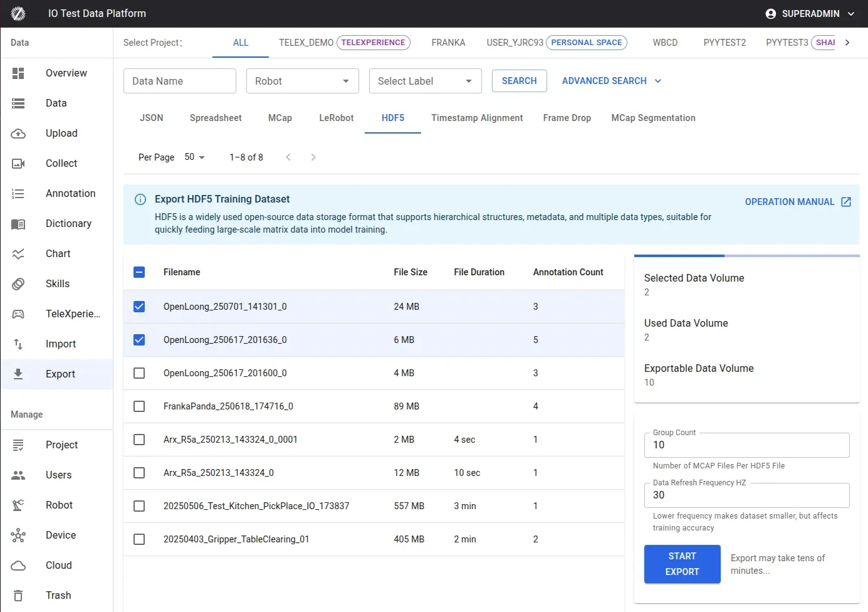Open the Cloud icon in sidebar

tap(18, 566)
